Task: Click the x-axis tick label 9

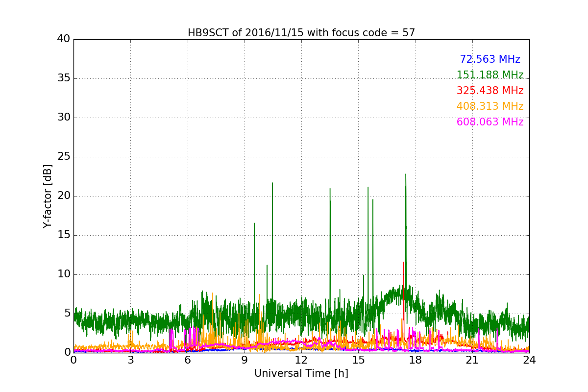Action: coord(245,360)
